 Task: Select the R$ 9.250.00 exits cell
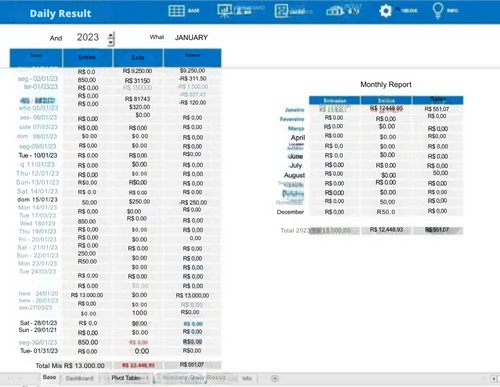(137, 71)
